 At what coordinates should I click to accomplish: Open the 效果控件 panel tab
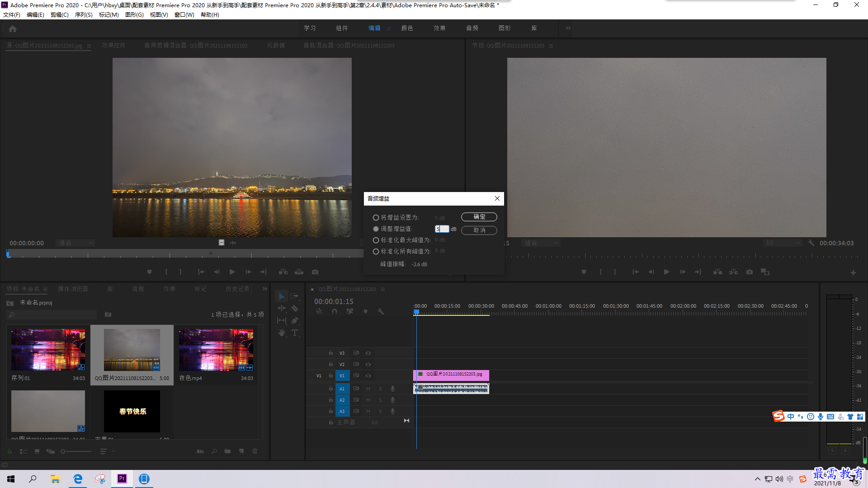point(113,46)
